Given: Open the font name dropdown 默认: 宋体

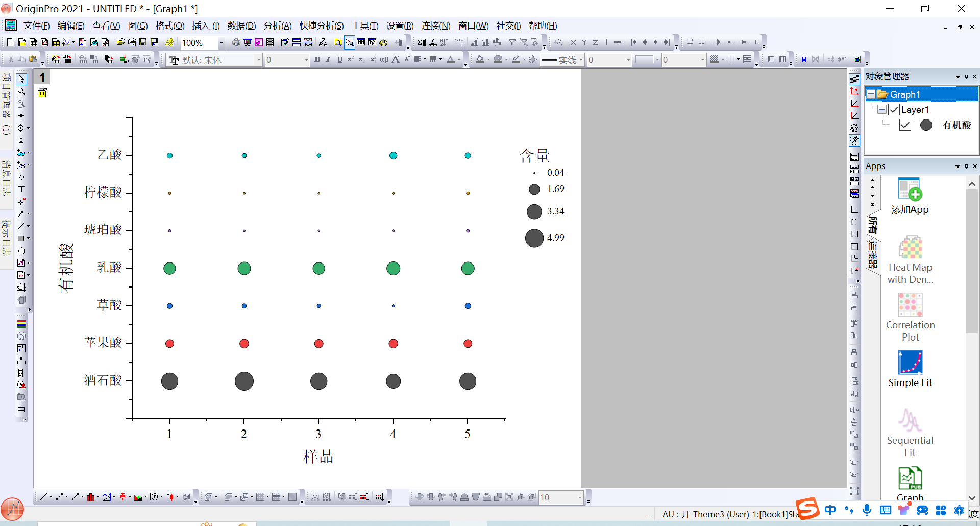Looking at the screenshot, I should click(x=259, y=60).
